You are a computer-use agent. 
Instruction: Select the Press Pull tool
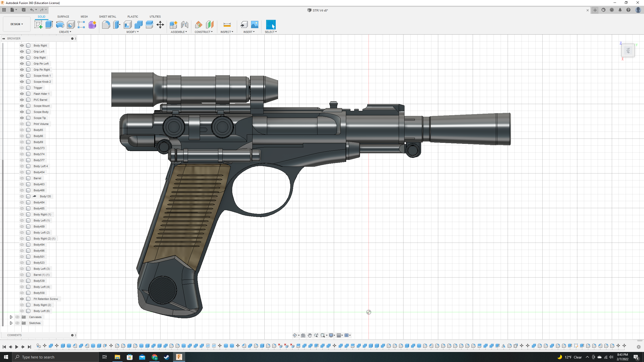pyautogui.click(x=117, y=25)
